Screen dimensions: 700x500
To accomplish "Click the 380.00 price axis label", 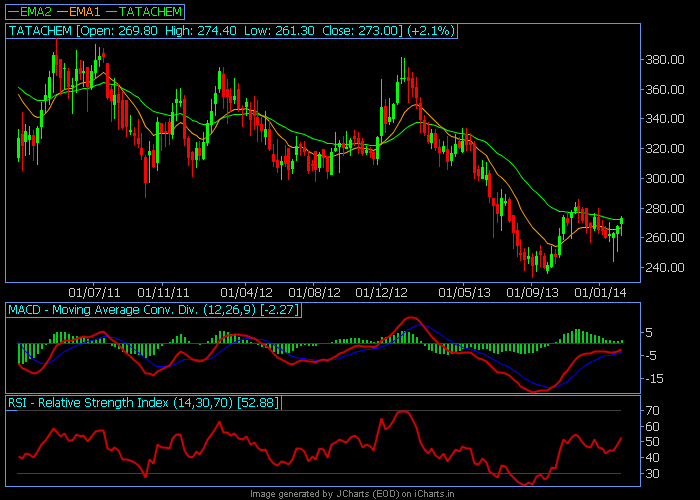I will point(665,60).
